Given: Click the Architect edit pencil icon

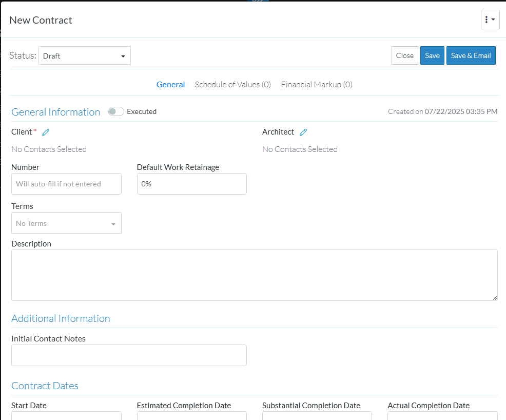Looking at the screenshot, I should click(x=303, y=132).
